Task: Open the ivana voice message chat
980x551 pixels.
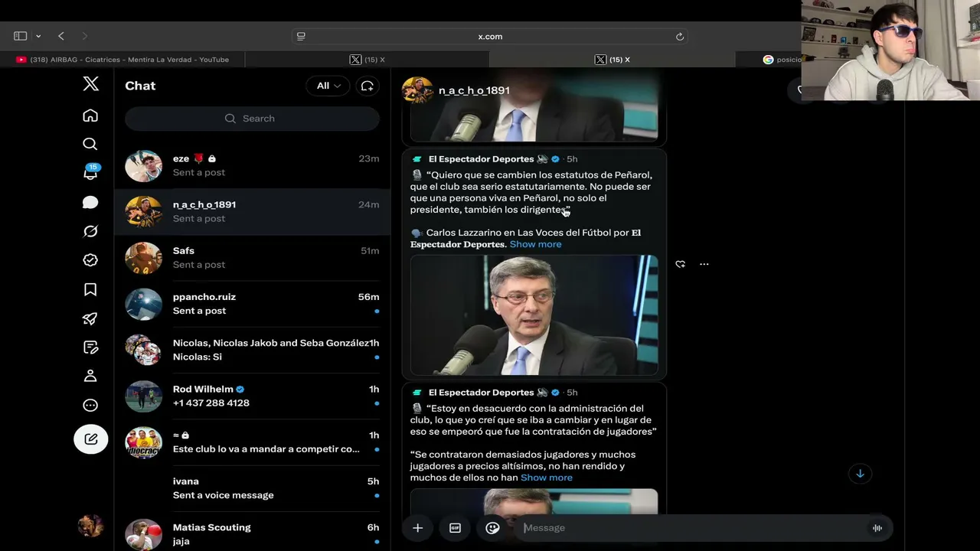Action: coord(252,488)
